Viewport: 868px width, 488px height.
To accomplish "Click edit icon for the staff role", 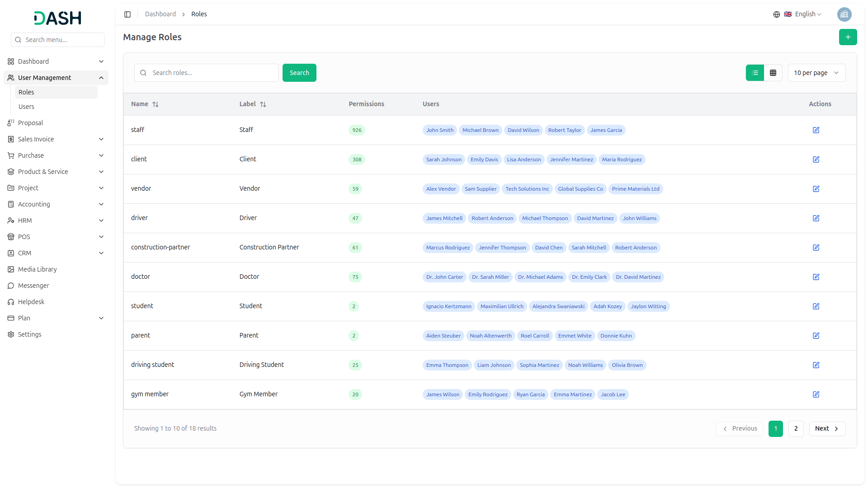I will [x=816, y=130].
